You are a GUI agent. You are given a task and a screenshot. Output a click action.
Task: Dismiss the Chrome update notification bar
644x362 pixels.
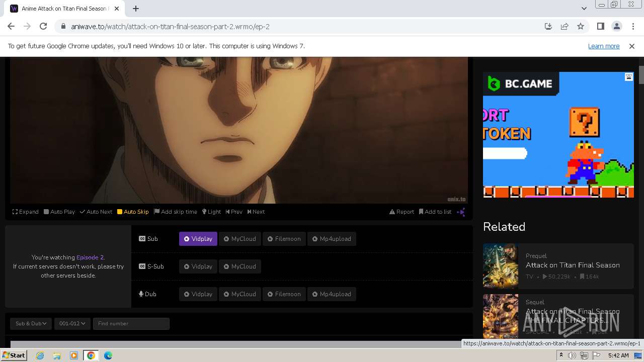tap(632, 46)
